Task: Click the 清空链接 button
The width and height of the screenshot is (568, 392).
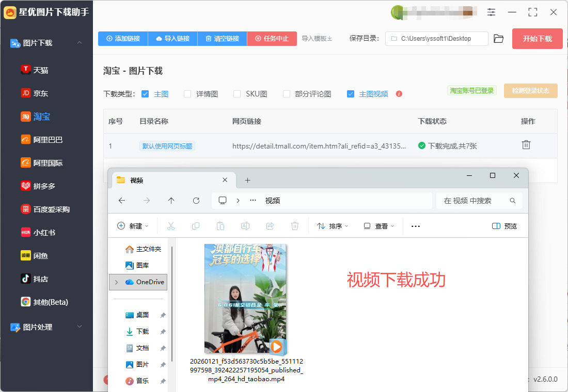Action: click(x=223, y=38)
